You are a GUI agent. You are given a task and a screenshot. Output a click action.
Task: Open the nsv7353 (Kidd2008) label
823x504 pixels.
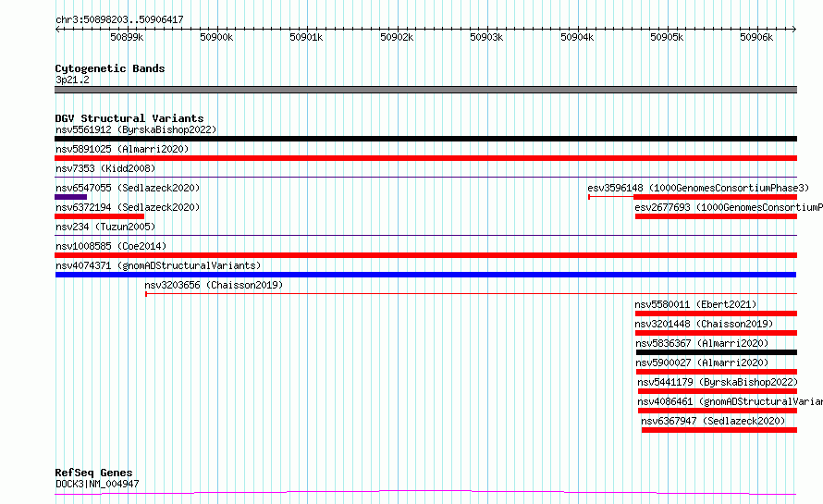105,168
